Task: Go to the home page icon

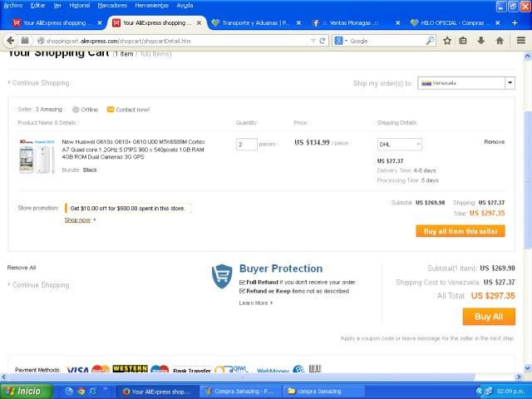Action: (x=500, y=41)
